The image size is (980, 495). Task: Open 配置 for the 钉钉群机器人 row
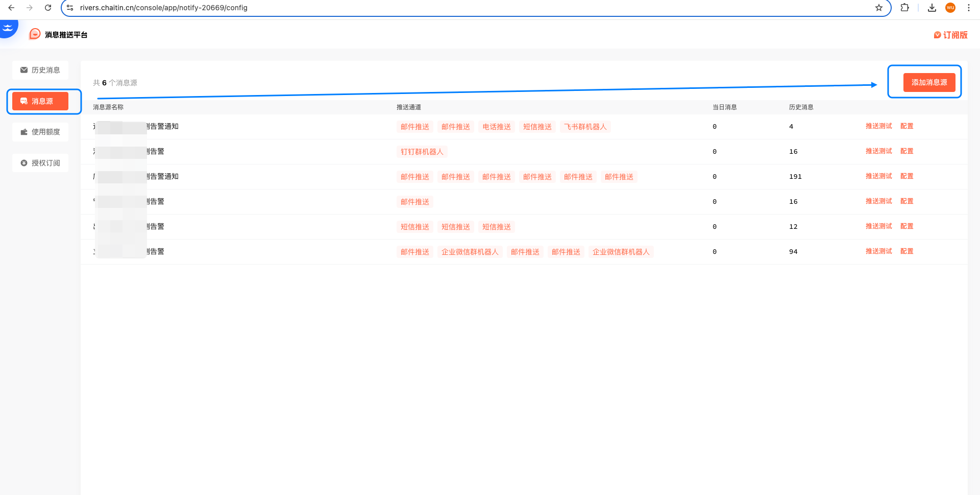[906, 151]
